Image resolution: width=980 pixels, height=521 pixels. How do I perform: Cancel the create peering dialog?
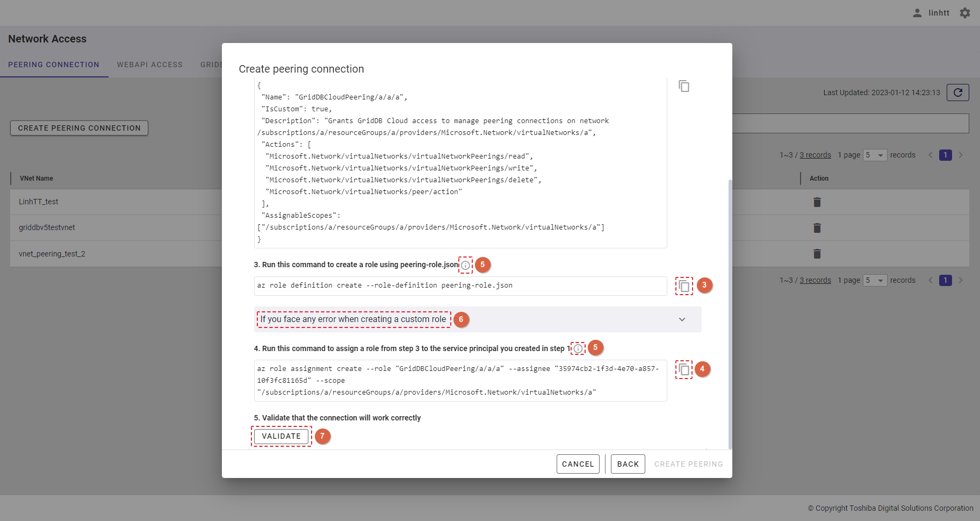578,464
